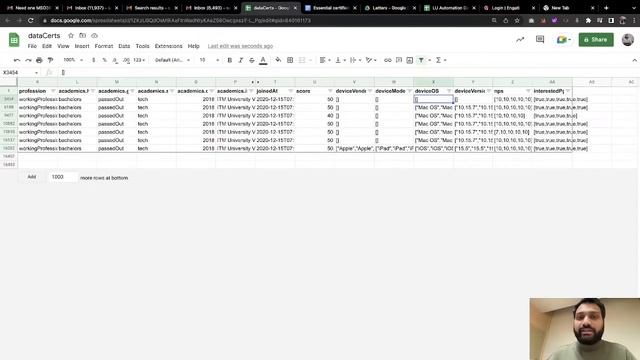Toggle filter on score column header
Screen dimensions: 640x360
pos(330,91)
